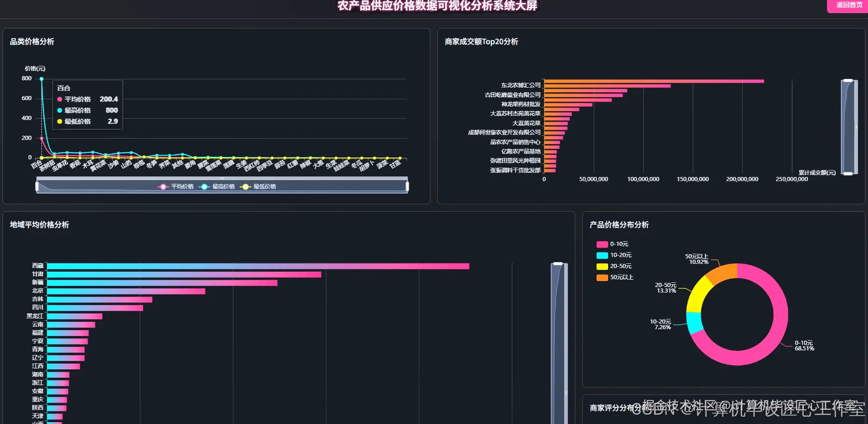Viewport: 868px width, 424px height.
Task: Click the 北京 bar in regional chart
Action: (126, 291)
